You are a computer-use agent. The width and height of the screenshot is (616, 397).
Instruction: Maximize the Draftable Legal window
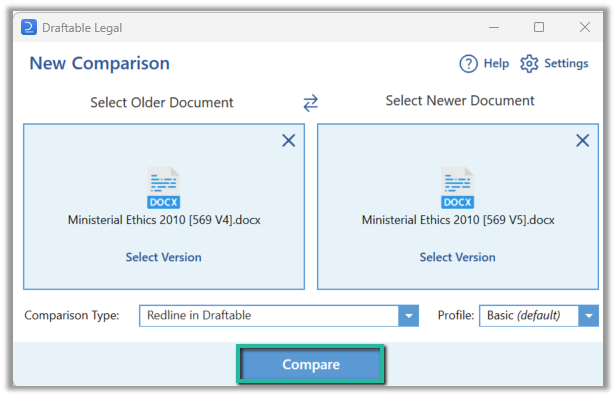point(539,27)
